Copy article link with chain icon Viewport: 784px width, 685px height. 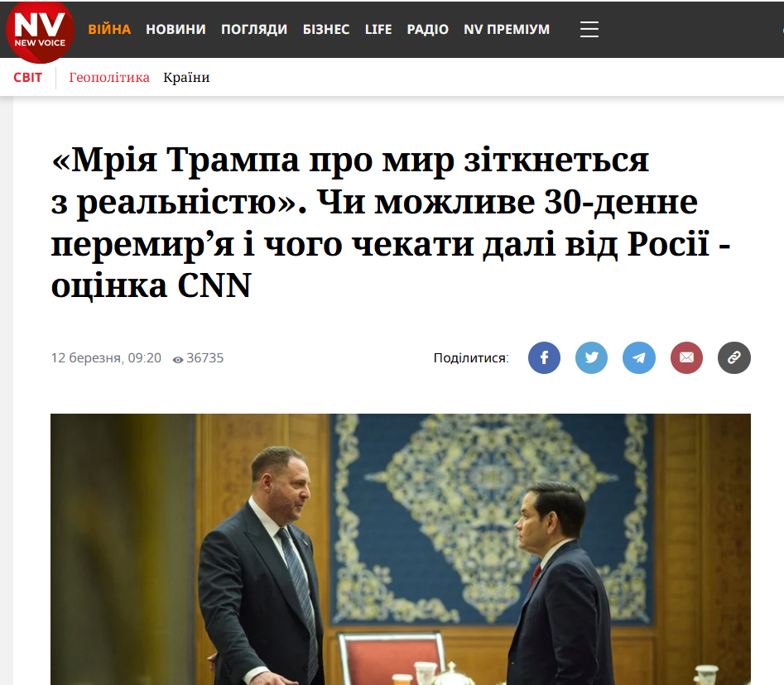[734, 357]
